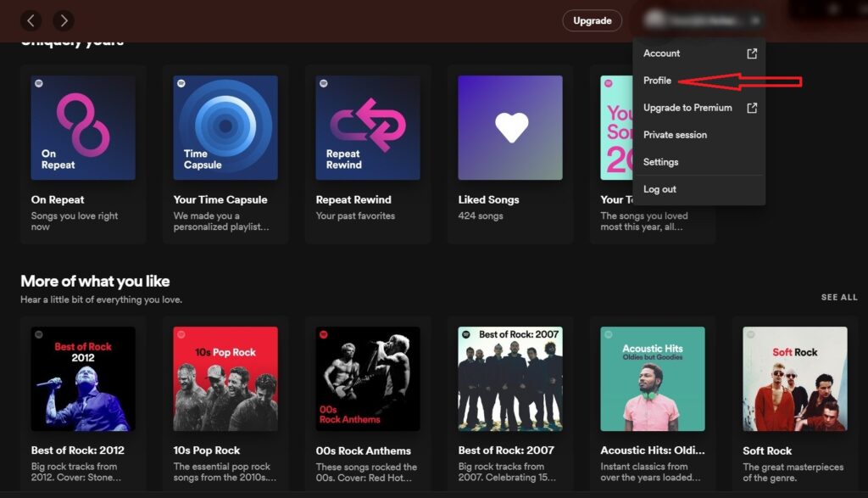The width and height of the screenshot is (868, 498).
Task: Choose Upgrade to Premium menu entry
Action: (x=699, y=108)
